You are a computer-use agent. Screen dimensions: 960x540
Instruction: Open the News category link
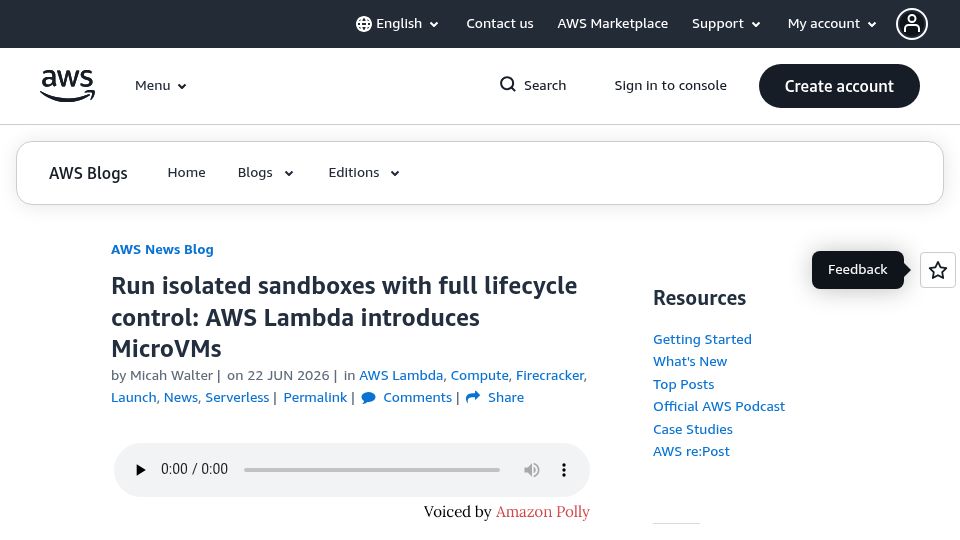tap(181, 398)
